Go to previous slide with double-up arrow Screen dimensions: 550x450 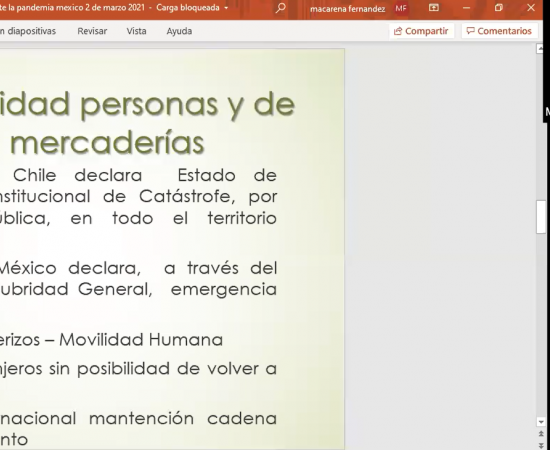(541, 434)
